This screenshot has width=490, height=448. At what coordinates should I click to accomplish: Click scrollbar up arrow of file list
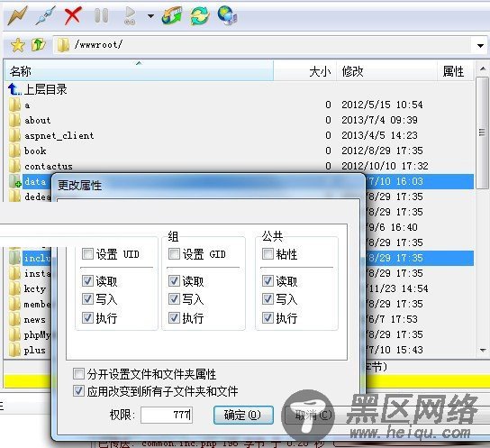483,69
